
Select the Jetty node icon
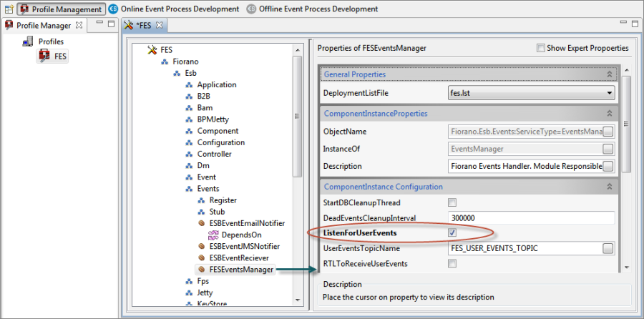[x=189, y=293]
